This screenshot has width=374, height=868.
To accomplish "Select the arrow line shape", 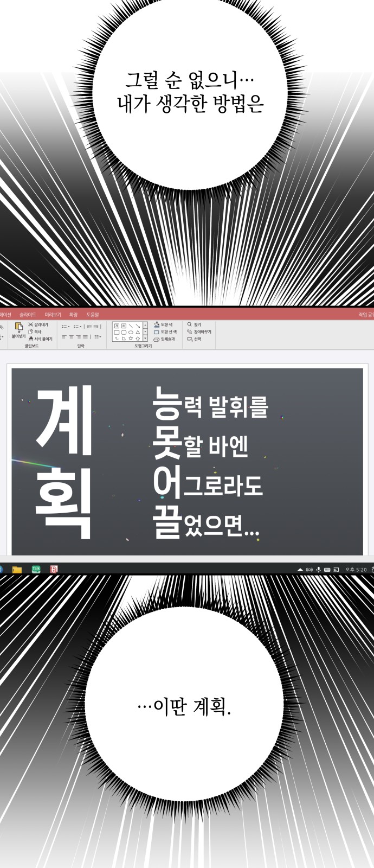I will 138,325.
